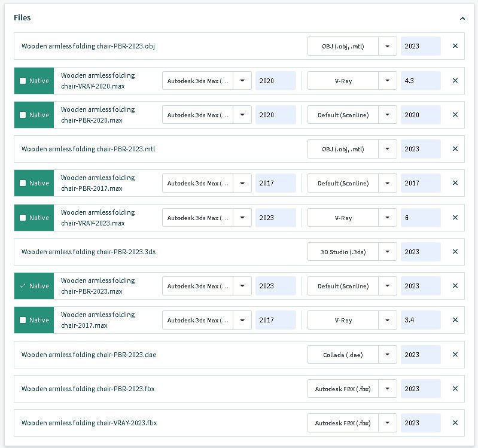Screen dimensions: 478x448
Task: Open renderer dropdown for VRAY-2023.max
Action: [x=388, y=218]
